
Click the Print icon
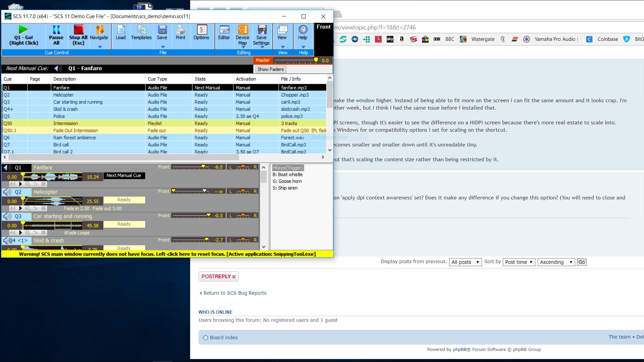[x=180, y=30]
